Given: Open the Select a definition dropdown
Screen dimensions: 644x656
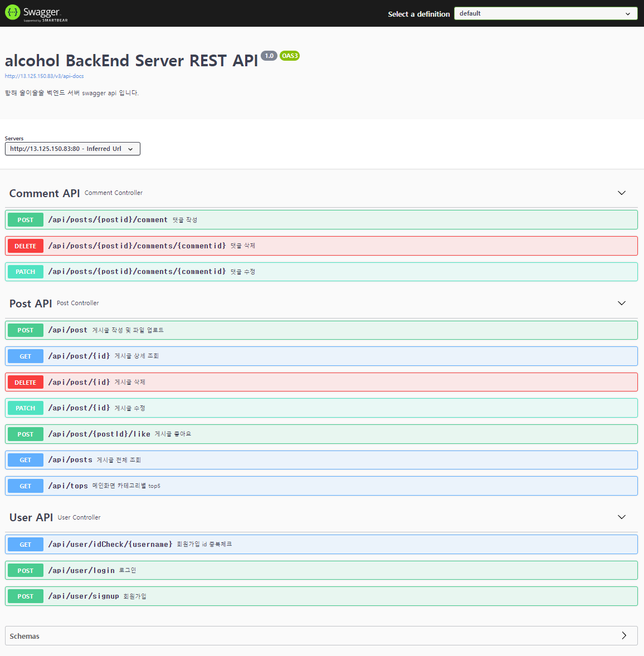Looking at the screenshot, I should coord(545,13).
